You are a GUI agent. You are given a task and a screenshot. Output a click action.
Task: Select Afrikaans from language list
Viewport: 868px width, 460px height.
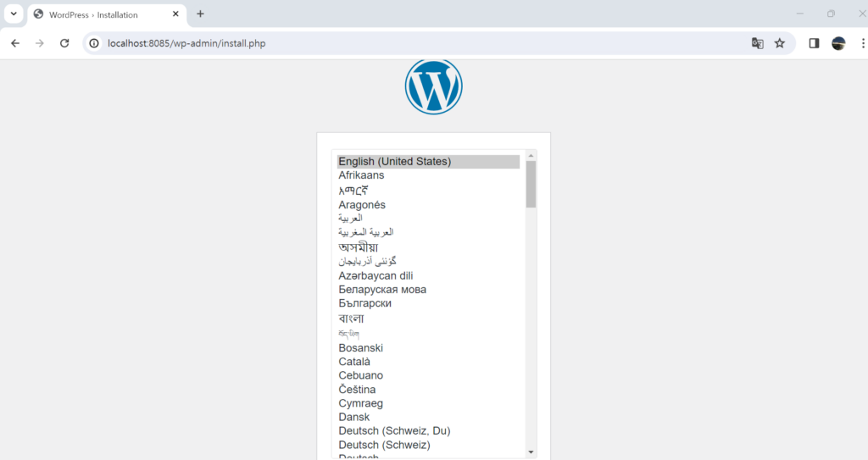(x=361, y=175)
